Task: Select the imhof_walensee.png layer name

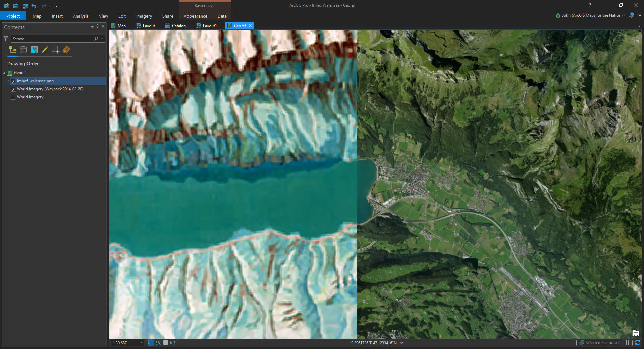Action: pos(35,81)
